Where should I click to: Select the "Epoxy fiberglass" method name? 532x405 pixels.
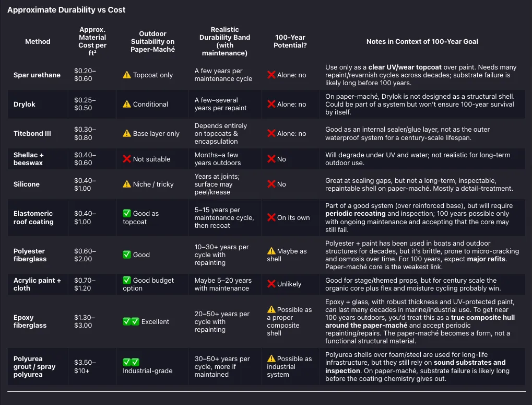31,321
